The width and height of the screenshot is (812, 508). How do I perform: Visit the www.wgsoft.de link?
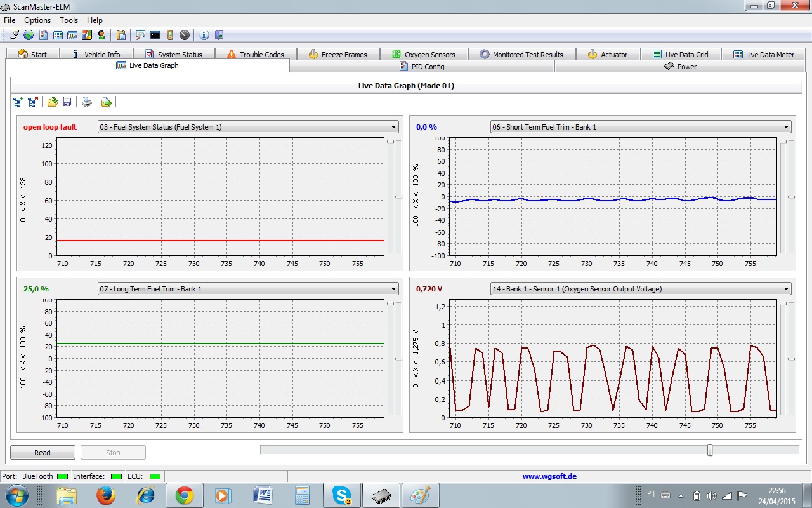(549, 476)
